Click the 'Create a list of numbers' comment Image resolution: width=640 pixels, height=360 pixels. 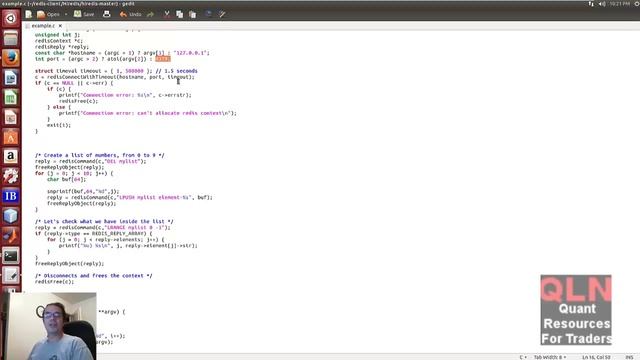(100, 156)
